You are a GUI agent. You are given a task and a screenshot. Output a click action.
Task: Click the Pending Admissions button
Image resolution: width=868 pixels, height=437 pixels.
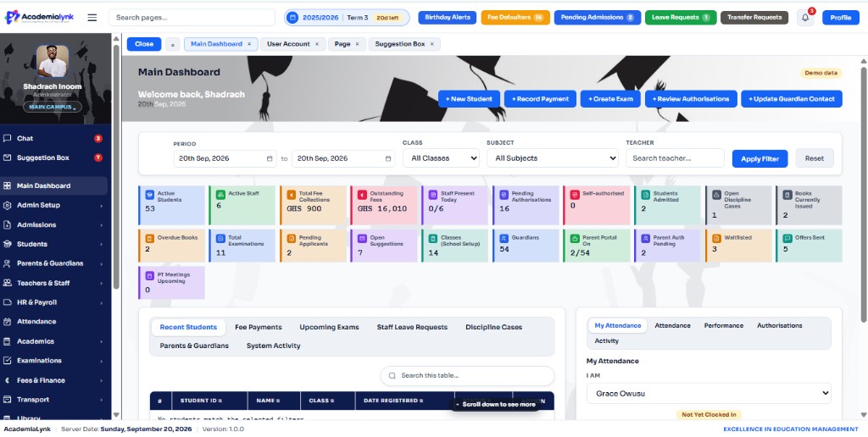coord(598,17)
